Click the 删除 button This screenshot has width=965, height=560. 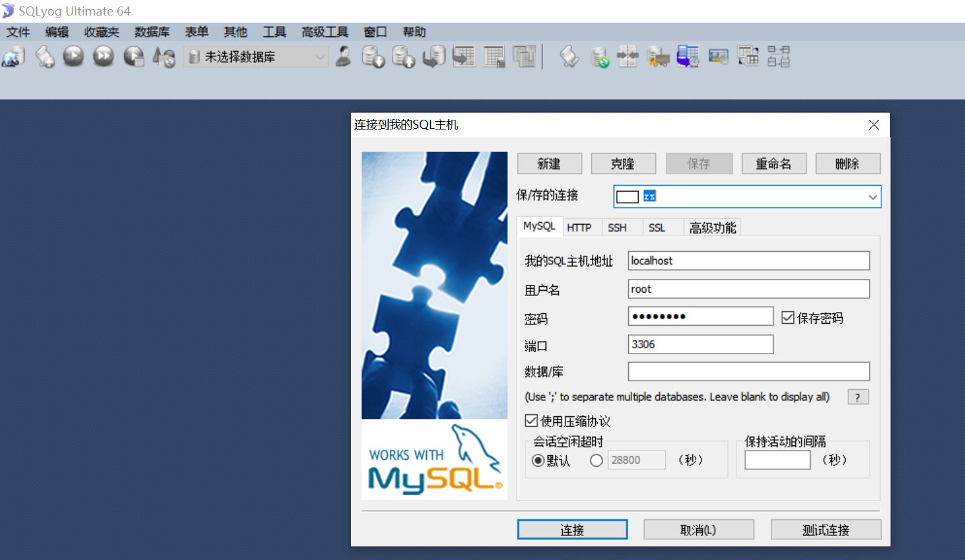tap(848, 164)
